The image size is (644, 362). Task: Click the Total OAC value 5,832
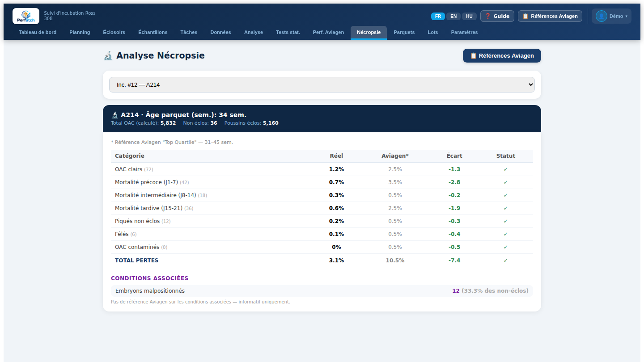point(168,123)
